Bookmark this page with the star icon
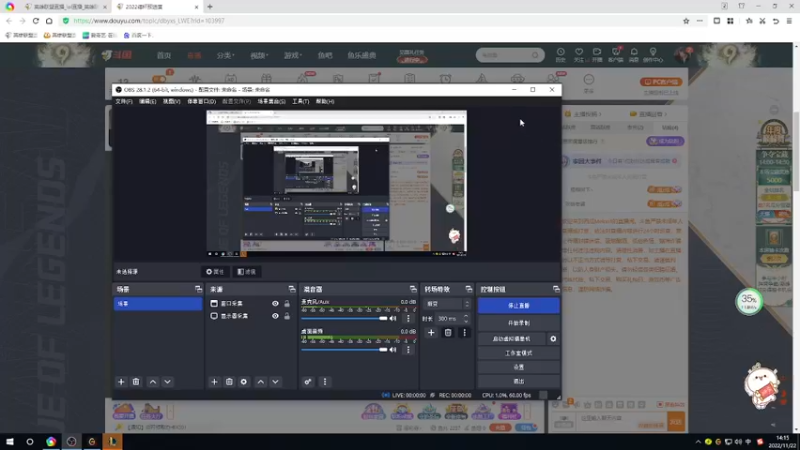 pos(686,21)
